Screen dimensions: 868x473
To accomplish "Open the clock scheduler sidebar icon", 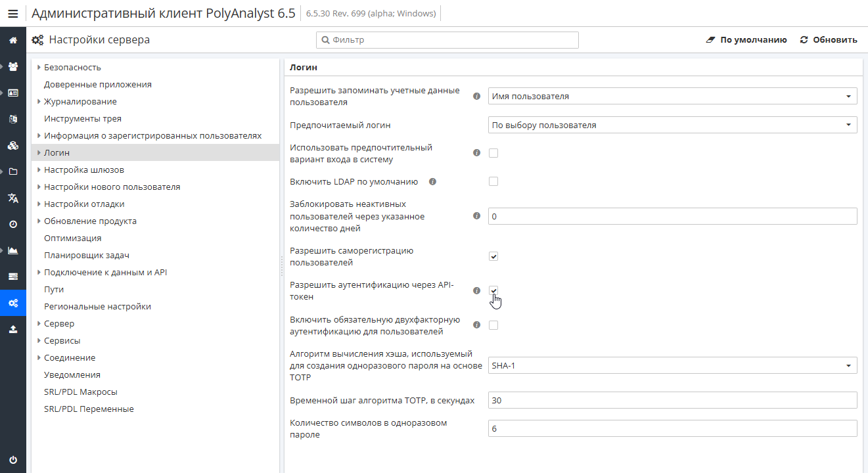I will [x=13, y=224].
